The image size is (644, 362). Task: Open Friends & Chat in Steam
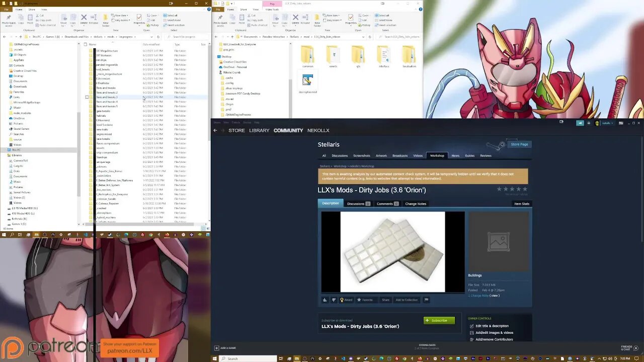pos(626,347)
